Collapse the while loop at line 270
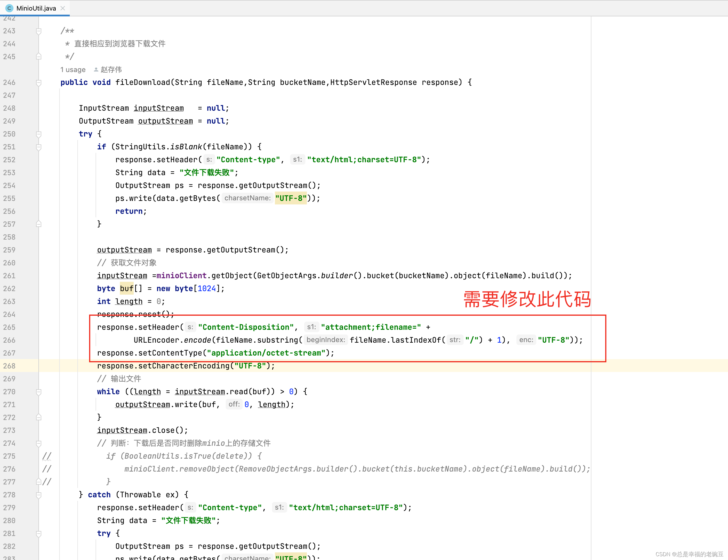The image size is (728, 560). tap(39, 391)
